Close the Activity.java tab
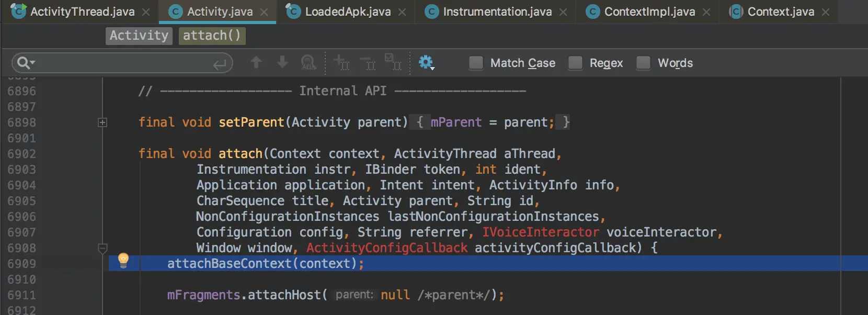This screenshot has height=315, width=868. point(264,12)
